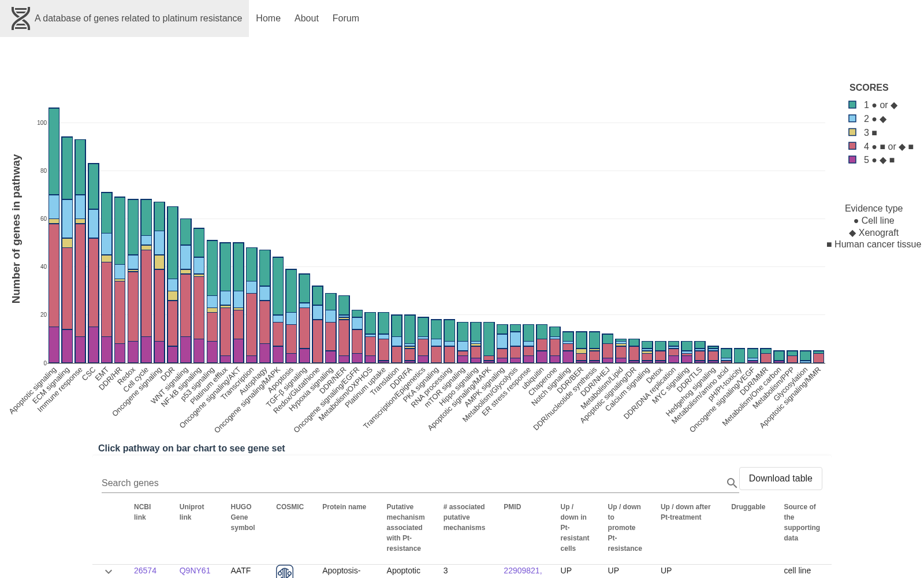This screenshot has width=924, height=578.
Task: Select the Immune response bar
Action: click(80, 251)
